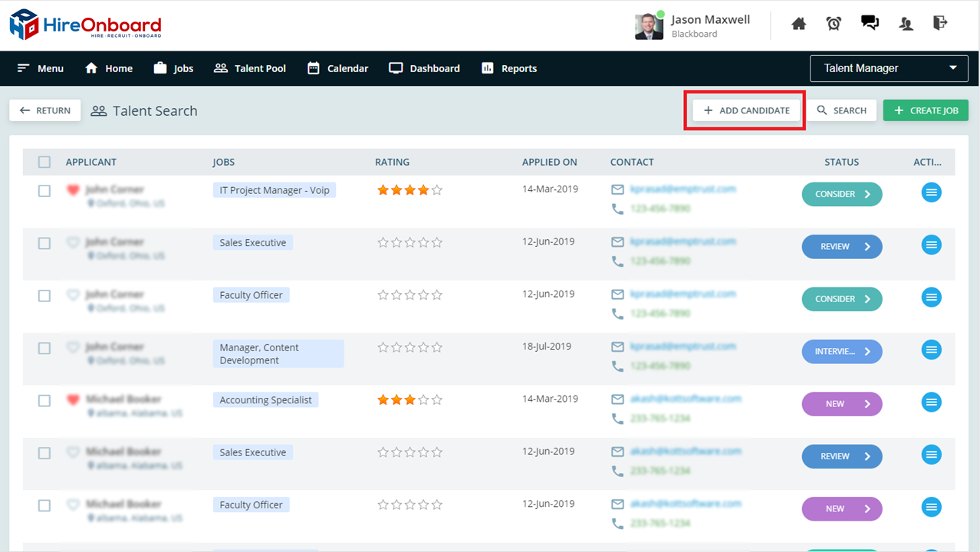
Task: Click the Add Candidate button
Action: coord(746,110)
